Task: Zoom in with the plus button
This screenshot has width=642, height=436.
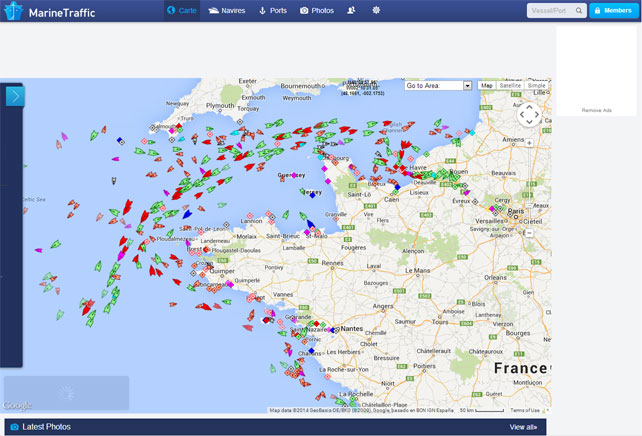Action: point(529,142)
